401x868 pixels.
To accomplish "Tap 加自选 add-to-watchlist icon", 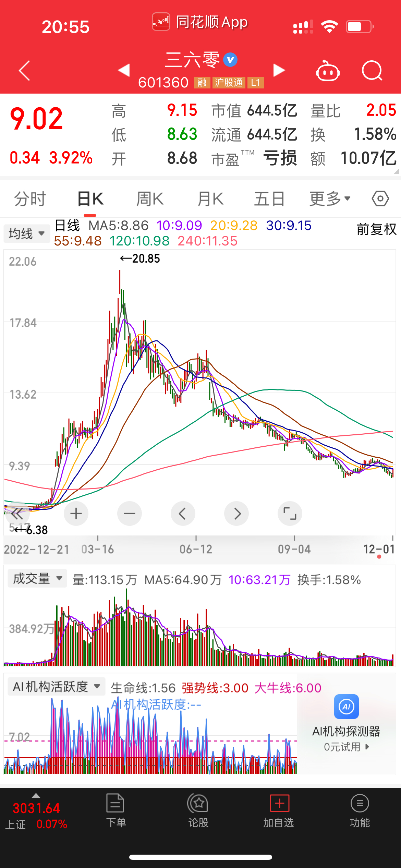I will (x=280, y=803).
